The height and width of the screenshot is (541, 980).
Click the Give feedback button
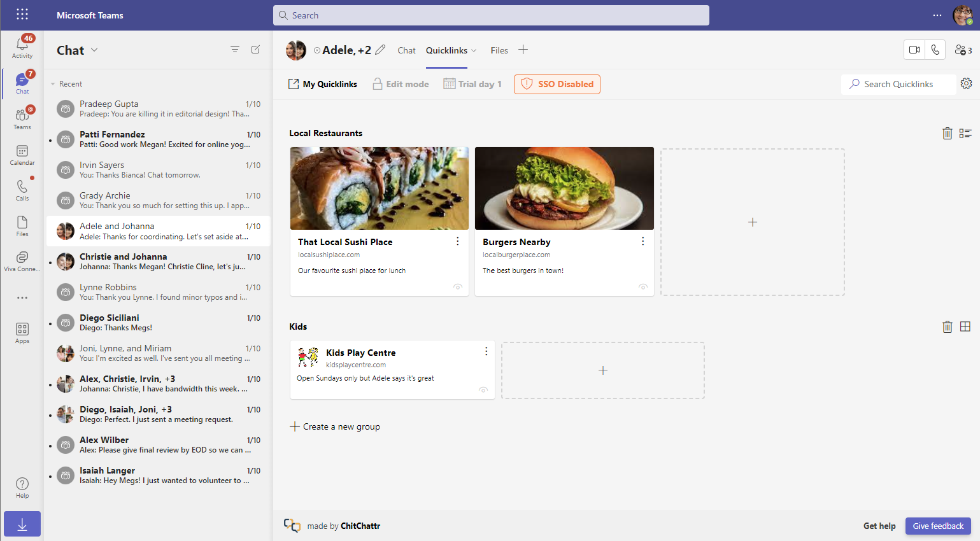pyautogui.click(x=938, y=526)
